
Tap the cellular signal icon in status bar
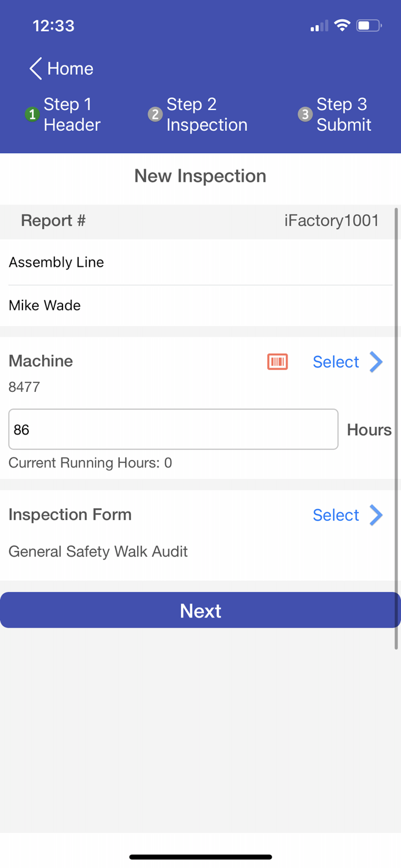pyautogui.click(x=318, y=25)
